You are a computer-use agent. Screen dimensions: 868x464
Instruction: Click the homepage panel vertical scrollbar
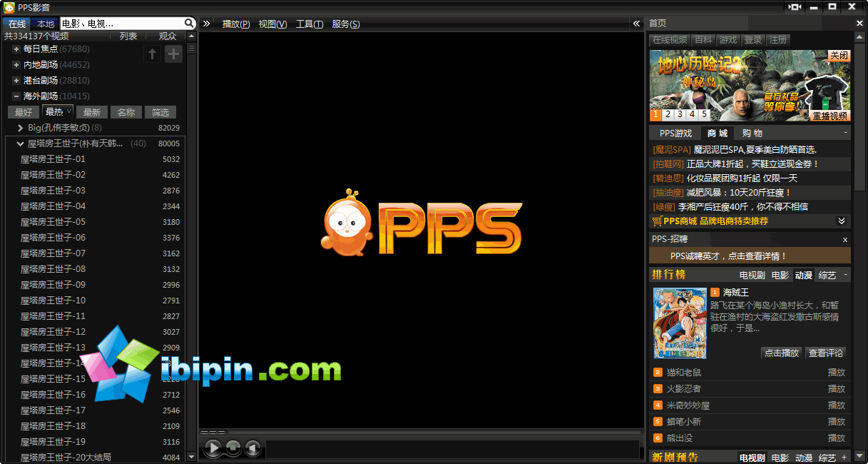click(x=859, y=117)
